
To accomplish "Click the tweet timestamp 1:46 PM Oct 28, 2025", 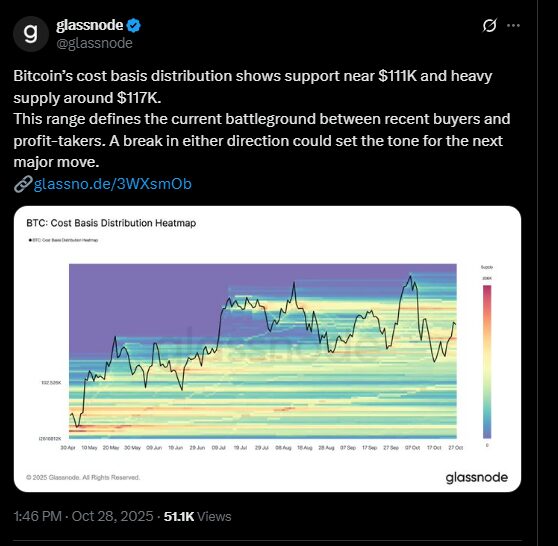I will point(83,516).
